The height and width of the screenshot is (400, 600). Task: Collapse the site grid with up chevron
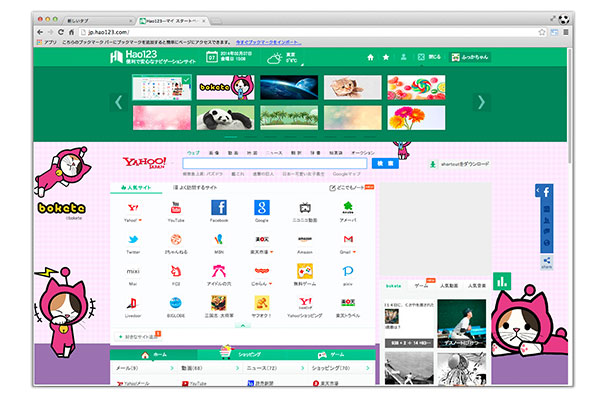pos(243,325)
